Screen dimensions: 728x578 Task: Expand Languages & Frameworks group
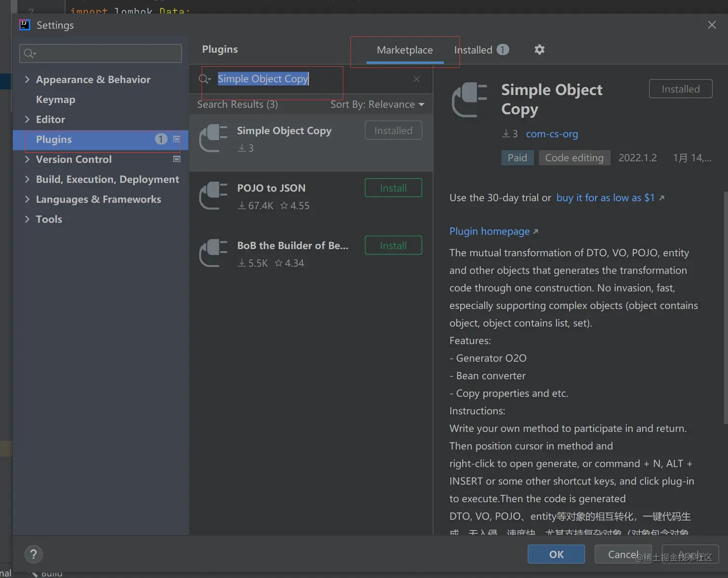pos(27,199)
